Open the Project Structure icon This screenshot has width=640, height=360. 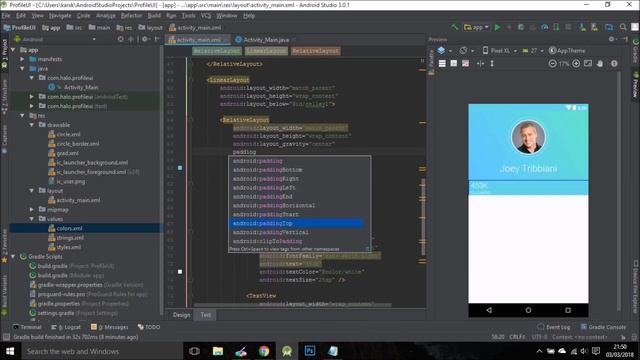pos(609,27)
